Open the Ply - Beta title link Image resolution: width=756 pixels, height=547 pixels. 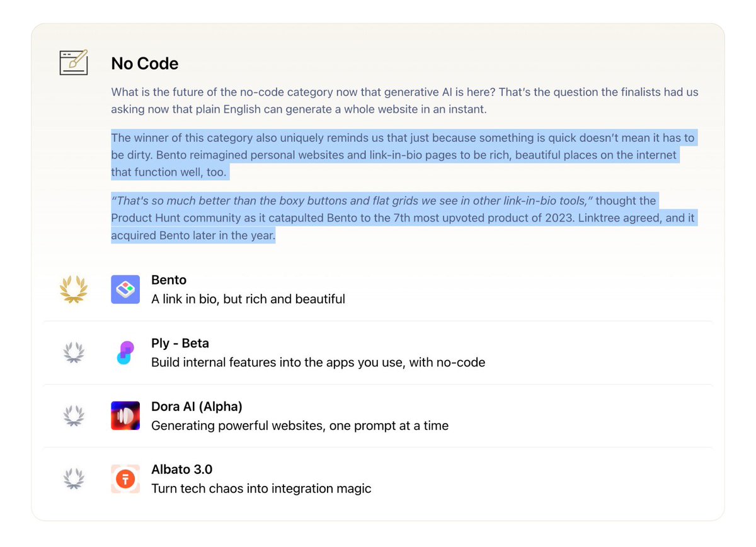[x=180, y=343]
